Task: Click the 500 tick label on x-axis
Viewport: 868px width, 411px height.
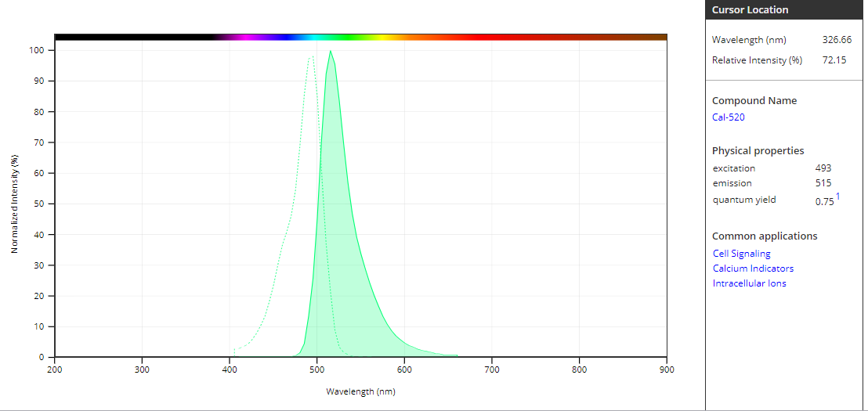Action: [316, 369]
